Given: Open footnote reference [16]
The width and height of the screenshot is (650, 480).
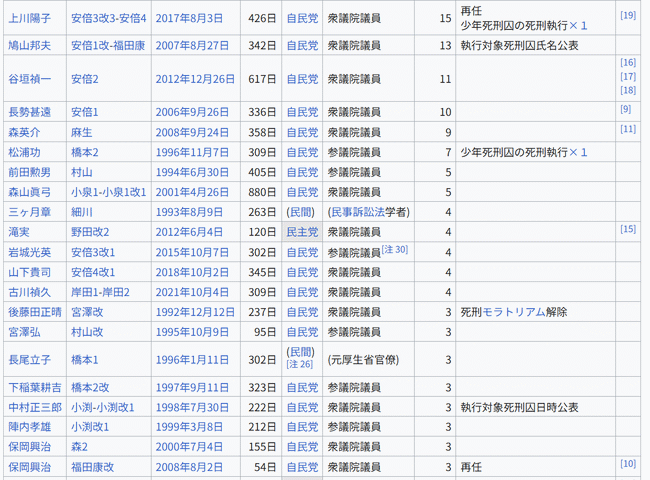Looking at the screenshot, I should (x=628, y=63).
